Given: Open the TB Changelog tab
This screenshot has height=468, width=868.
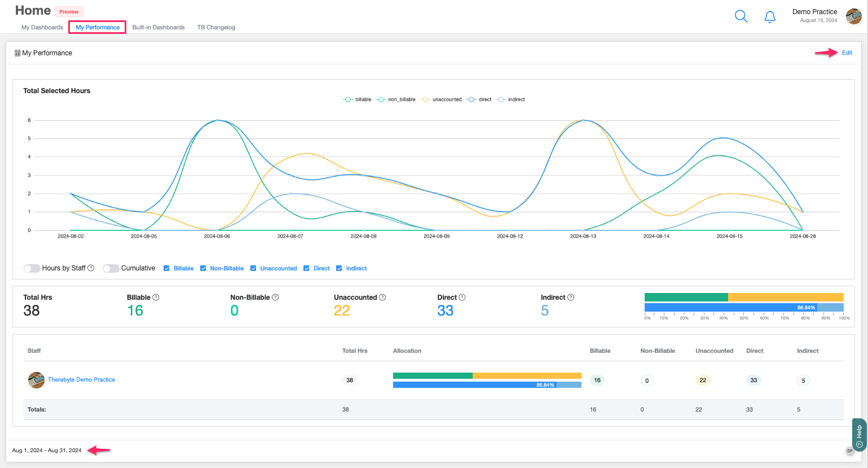Looking at the screenshot, I should (x=216, y=27).
